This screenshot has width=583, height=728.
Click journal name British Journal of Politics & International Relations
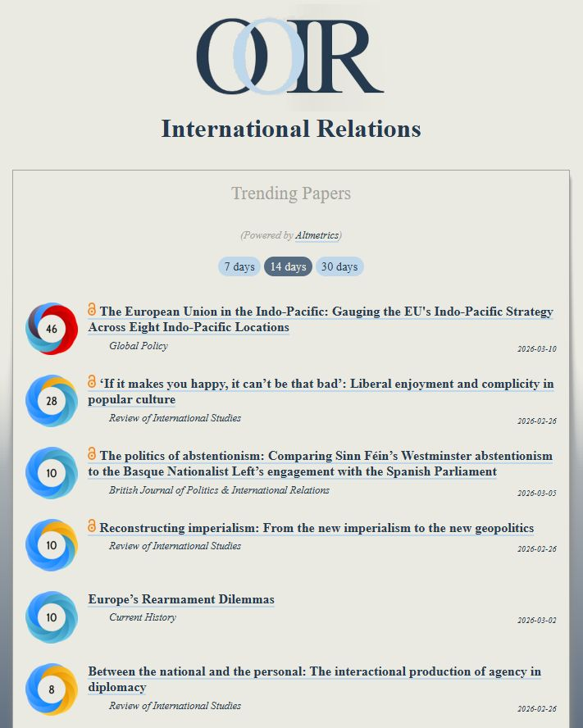click(x=219, y=489)
